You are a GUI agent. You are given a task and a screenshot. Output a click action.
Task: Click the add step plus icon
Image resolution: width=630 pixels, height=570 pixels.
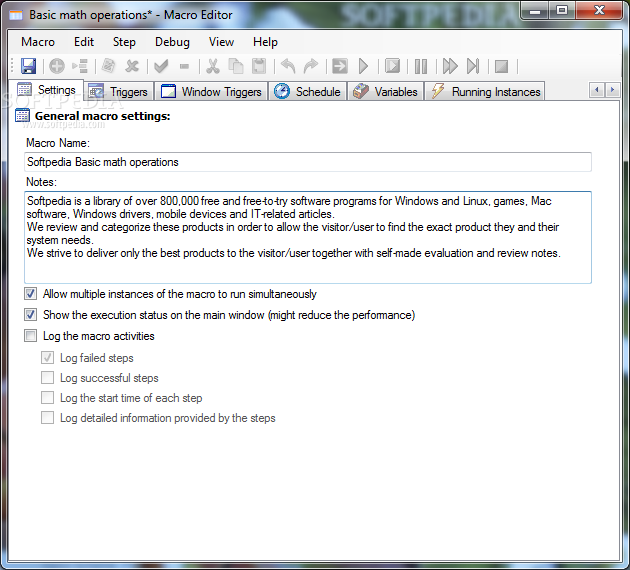[x=57, y=66]
